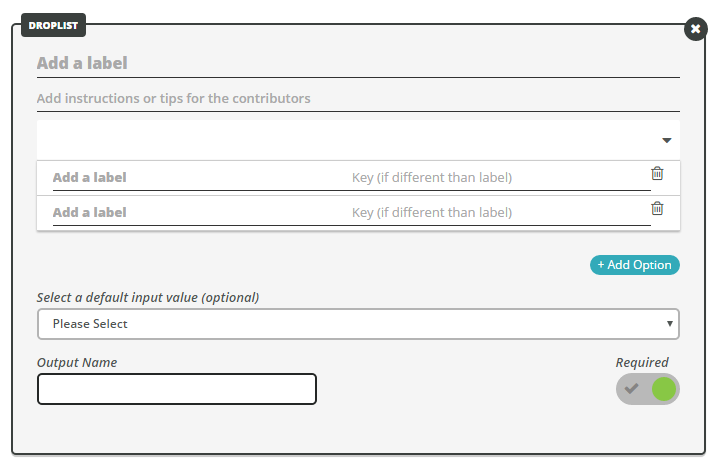The width and height of the screenshot is (724, 466).
Task: Click the first option's Add a label field
Action: click(199, 178)
